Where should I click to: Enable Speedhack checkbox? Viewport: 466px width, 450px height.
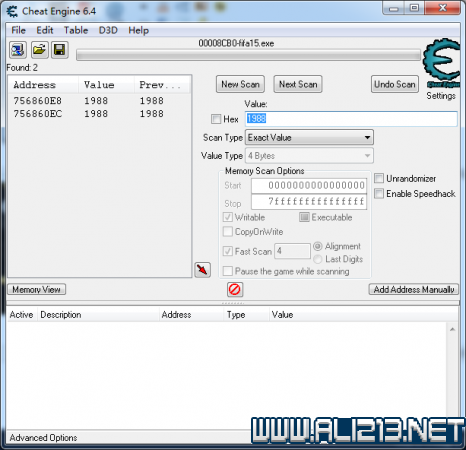click(x=379, y=193)
